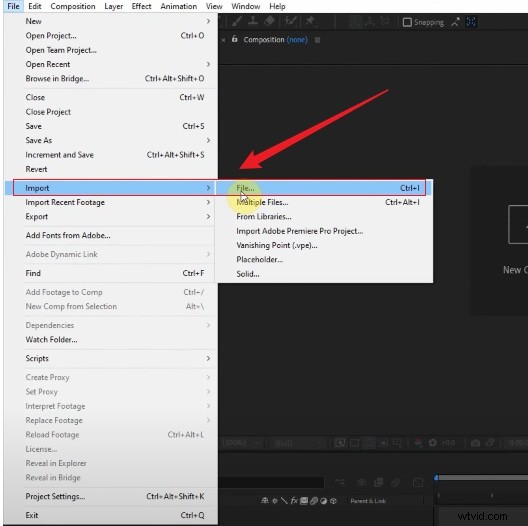Screen dimensions: 528x526
Task: Click the motion blur switch icon
Action: click(314, 501)
